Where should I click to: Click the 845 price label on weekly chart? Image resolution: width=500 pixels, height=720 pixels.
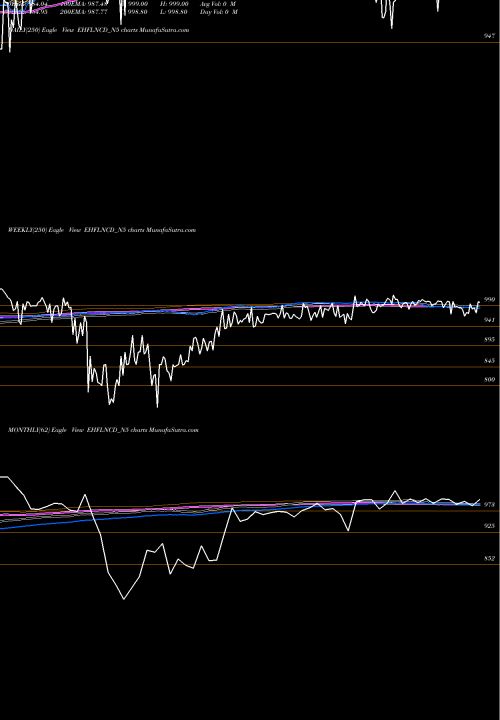click(x=489, y=361)
